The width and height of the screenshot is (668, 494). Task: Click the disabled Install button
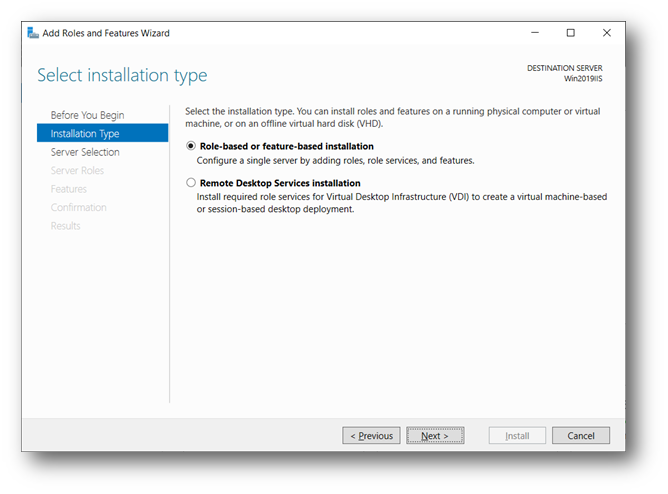click(x=517, y=436)
